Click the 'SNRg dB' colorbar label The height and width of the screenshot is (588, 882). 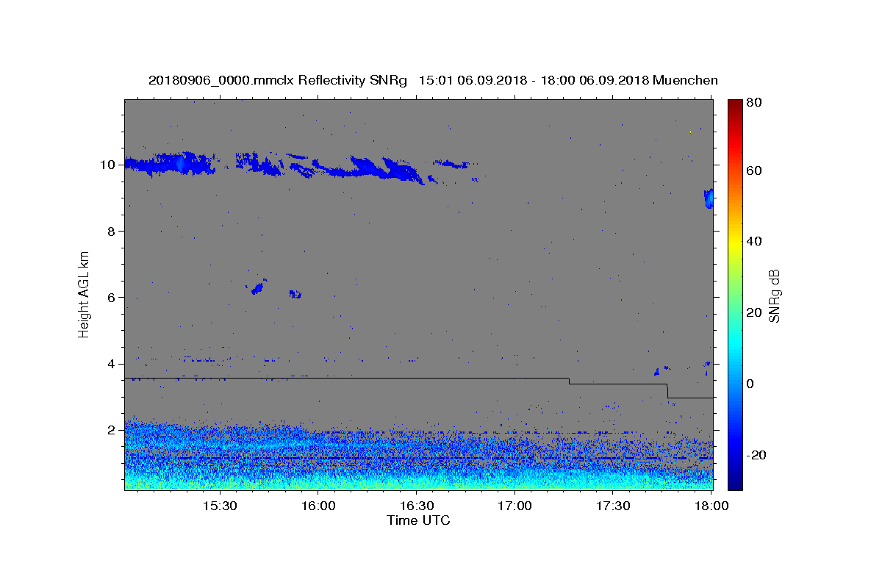[x=774, y=296]
